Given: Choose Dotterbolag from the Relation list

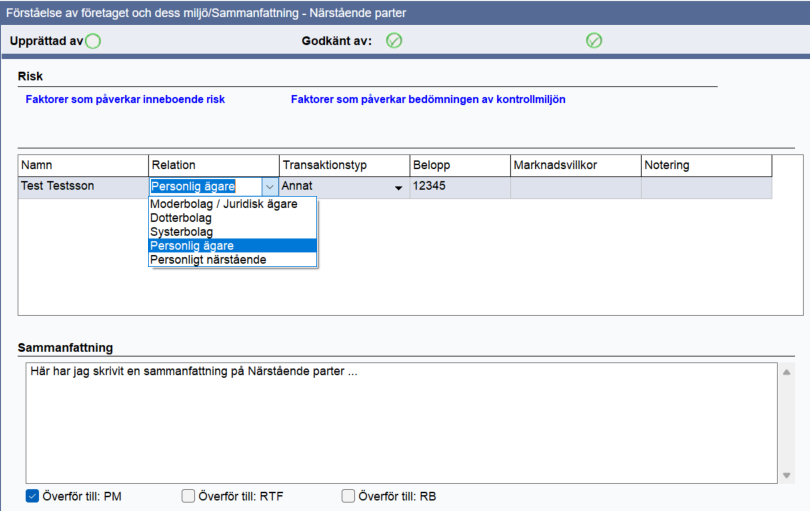Looking at the screenshot, I should [232, 218].
